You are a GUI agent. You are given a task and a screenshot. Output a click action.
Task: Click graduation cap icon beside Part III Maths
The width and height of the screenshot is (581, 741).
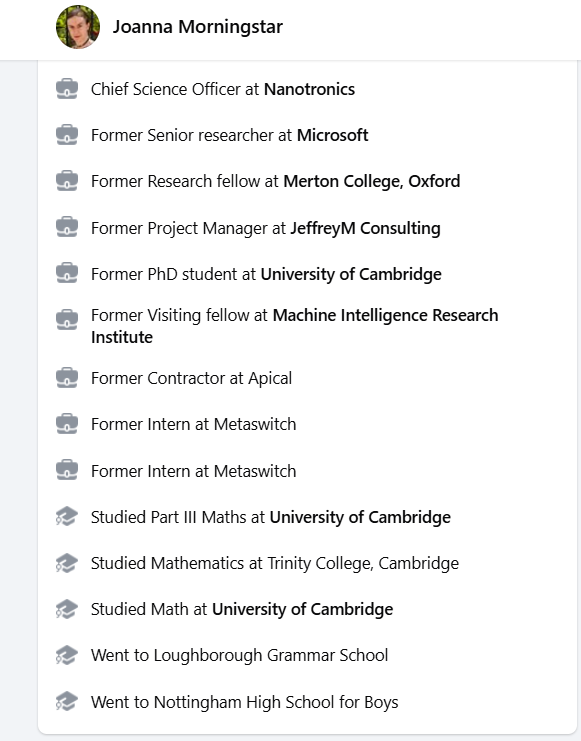[x=67, y=517]
